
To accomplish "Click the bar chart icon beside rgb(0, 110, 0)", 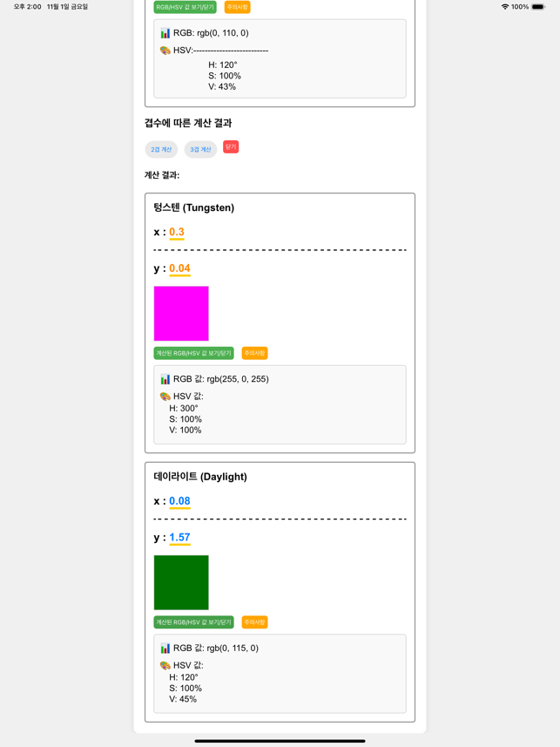I will (x=165, y=33).
